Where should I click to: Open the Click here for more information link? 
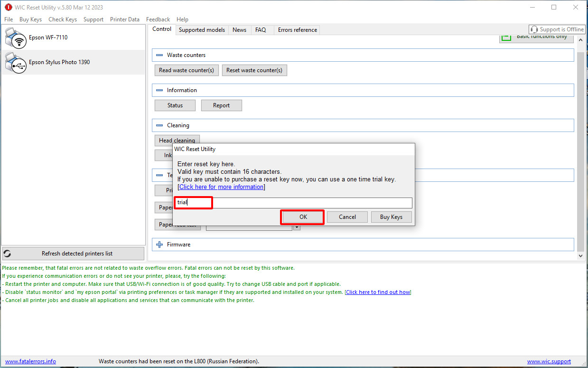[x=221, y=187]
